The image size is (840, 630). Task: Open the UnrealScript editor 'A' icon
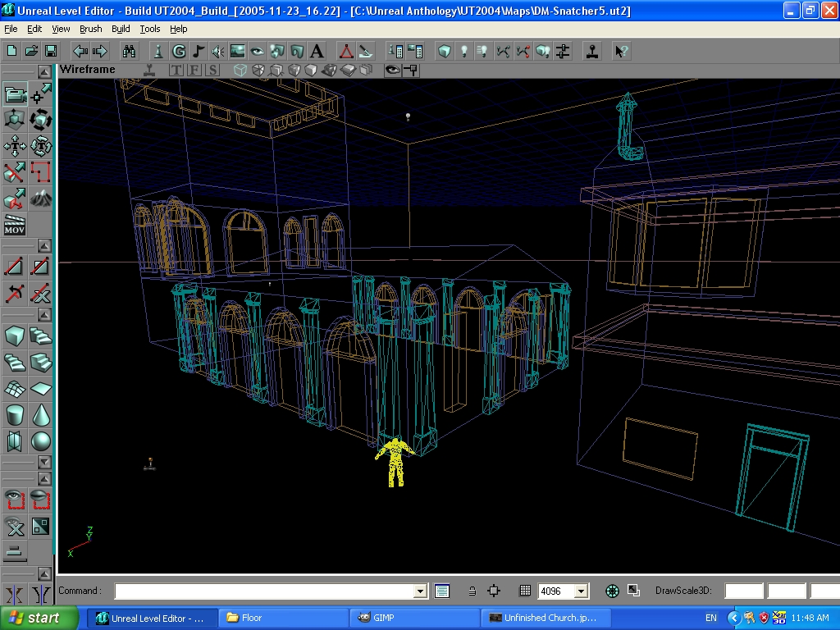317,51
